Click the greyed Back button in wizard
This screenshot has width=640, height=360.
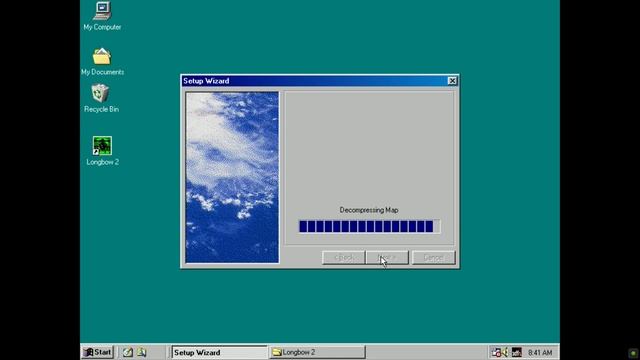(344, 258)
